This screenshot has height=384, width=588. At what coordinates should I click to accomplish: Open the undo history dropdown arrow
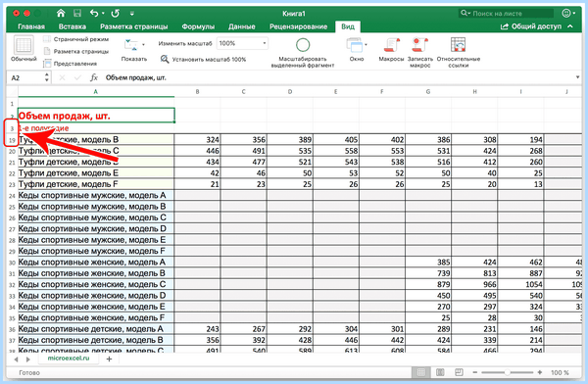click(103, 14)
